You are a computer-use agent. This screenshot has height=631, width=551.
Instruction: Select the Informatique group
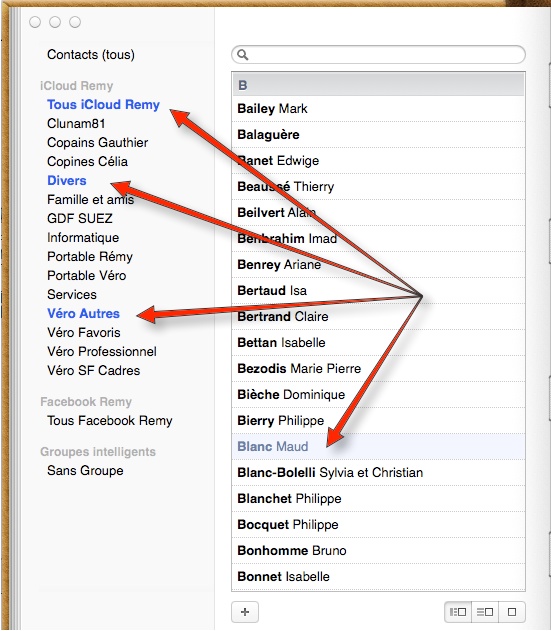[x=83, y=237]
